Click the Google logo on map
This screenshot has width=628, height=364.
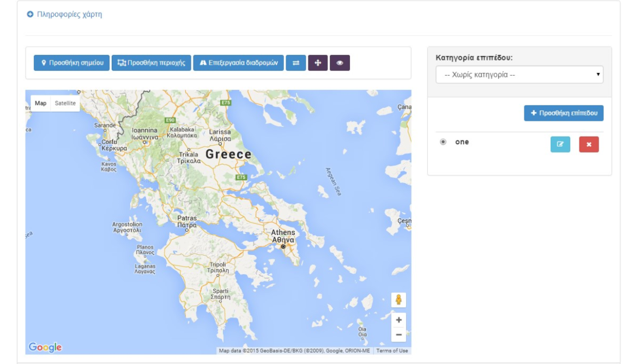tap(45, 347)
